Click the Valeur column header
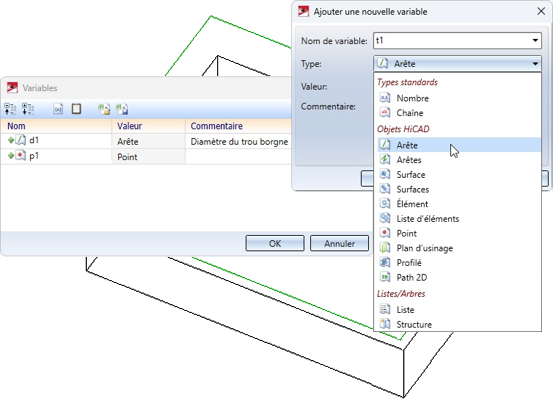This screenshot has height=400, width=553. pyautogui.click(x=148, y=126)
